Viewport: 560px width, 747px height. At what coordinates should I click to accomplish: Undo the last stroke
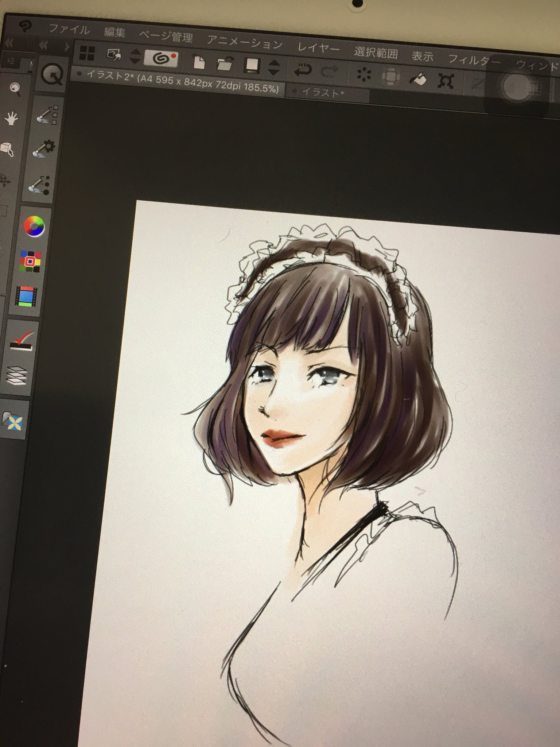[303, 69]
